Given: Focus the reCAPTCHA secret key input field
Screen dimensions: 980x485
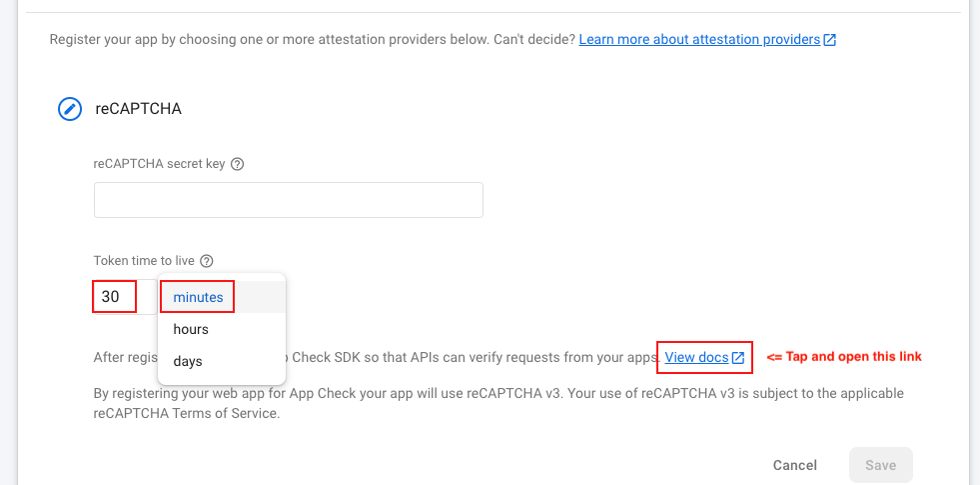Looking at the screenshot, I should 288,200.
